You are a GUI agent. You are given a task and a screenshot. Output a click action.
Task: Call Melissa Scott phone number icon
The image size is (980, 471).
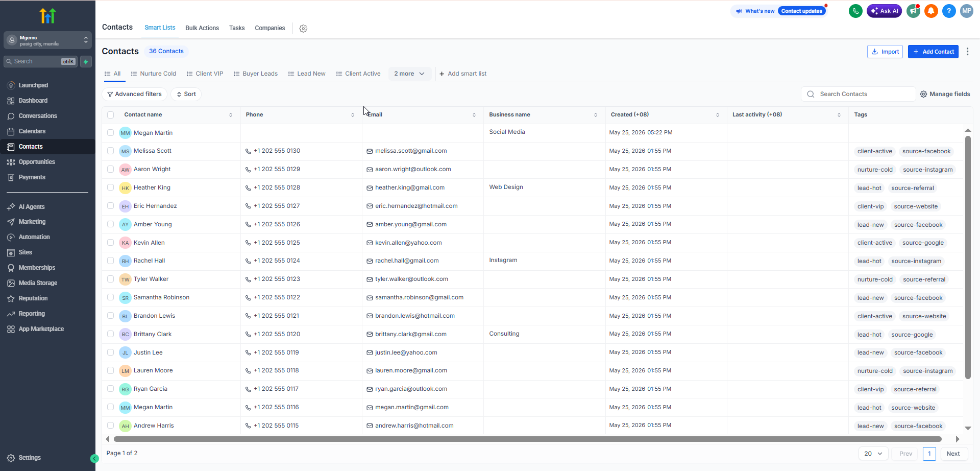248,151
